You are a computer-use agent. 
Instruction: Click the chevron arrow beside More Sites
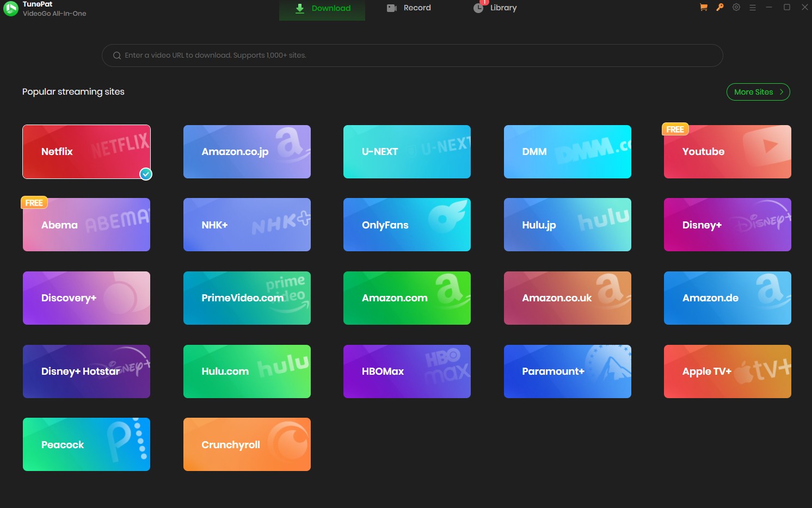(782, 91)
